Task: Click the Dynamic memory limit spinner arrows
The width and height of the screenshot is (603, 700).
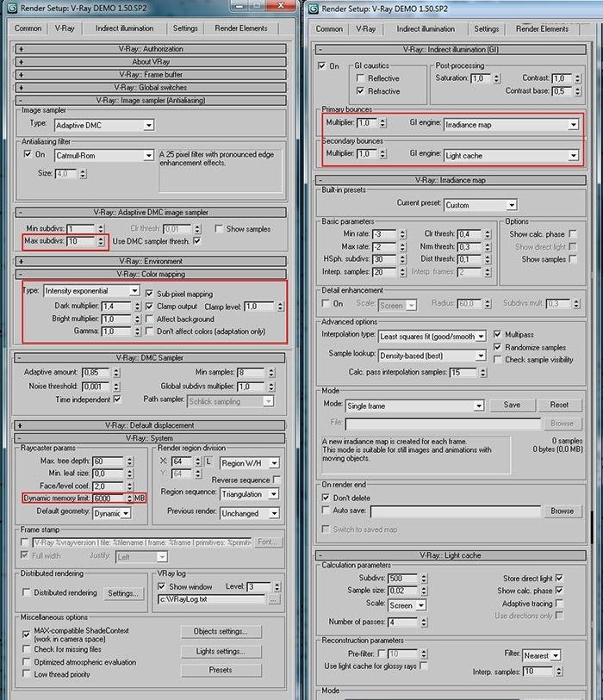Action: pyautogui.click(x=129, y=499)
